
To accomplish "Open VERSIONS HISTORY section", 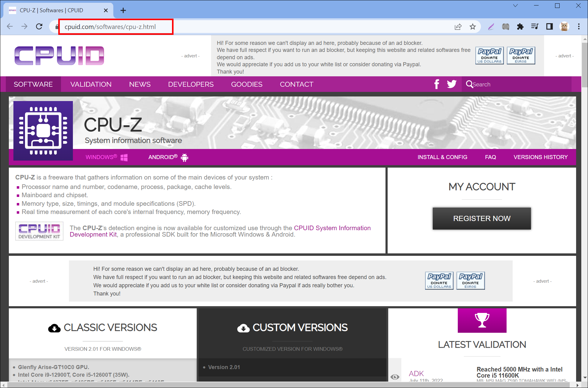I will coord(540,157).
